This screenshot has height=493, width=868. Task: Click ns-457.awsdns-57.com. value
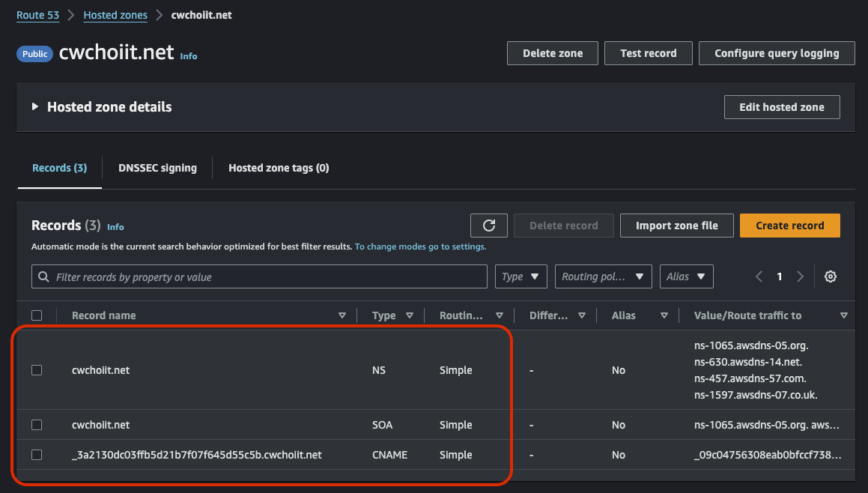[x=750, y=379]
